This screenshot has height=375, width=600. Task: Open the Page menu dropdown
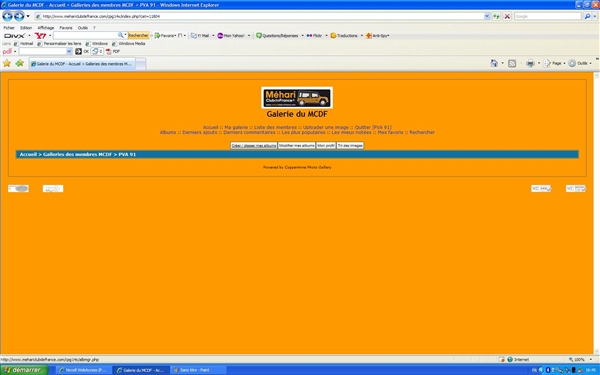click(x=554, y=64)
